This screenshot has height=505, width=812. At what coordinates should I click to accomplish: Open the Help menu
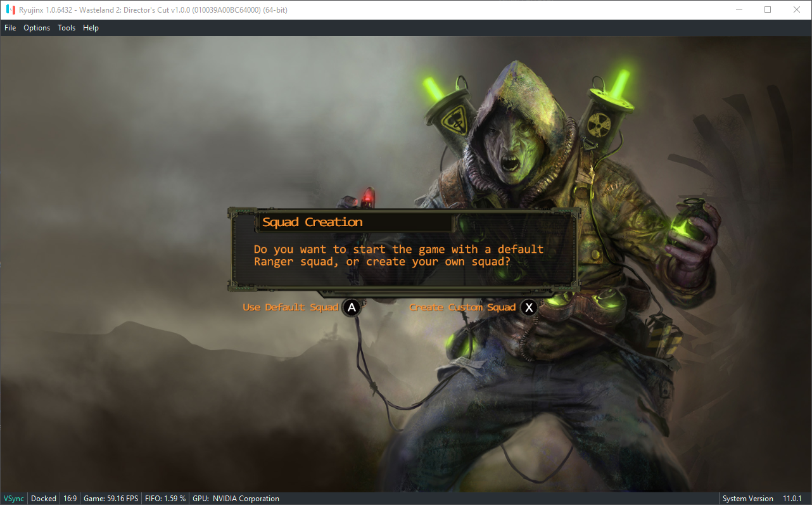click(x=91, y=28)
